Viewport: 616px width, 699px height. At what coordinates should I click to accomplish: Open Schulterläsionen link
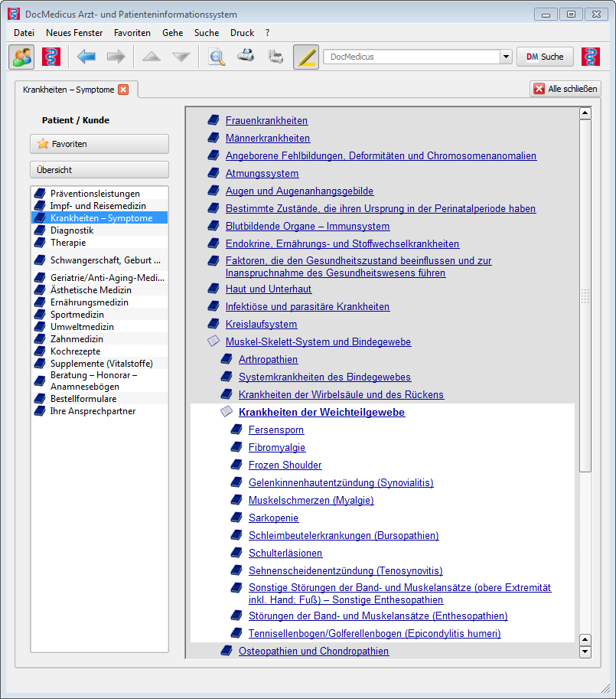(x=285, y=553)
